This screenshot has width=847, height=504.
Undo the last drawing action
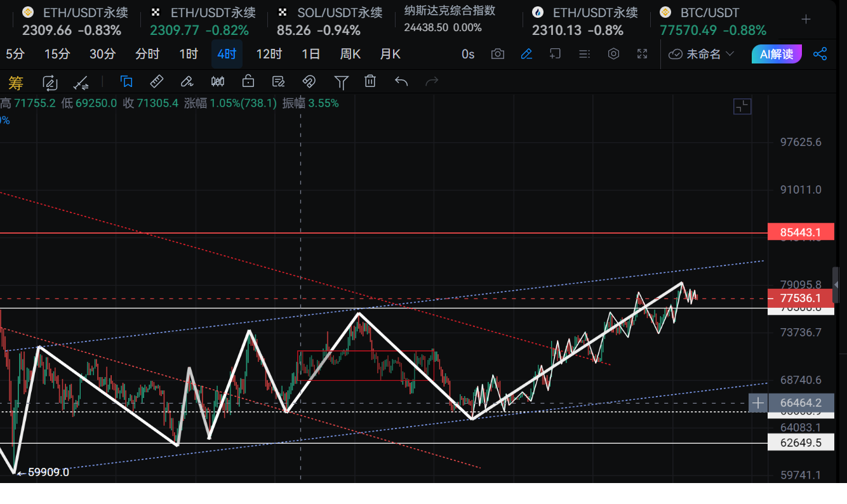(x=401, y=81)
